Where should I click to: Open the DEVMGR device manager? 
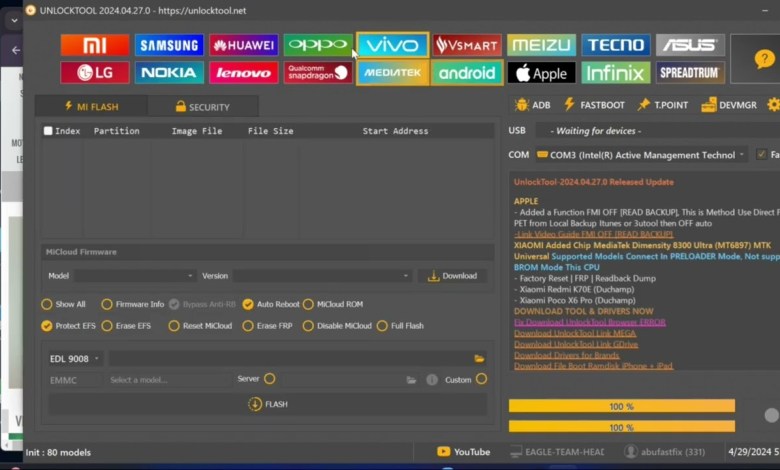coord(729,105)
